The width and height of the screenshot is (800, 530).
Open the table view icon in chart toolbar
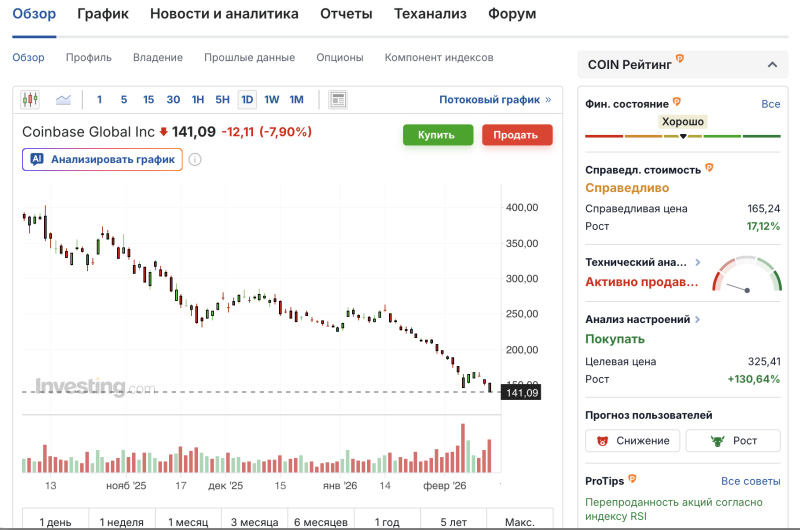338,99
